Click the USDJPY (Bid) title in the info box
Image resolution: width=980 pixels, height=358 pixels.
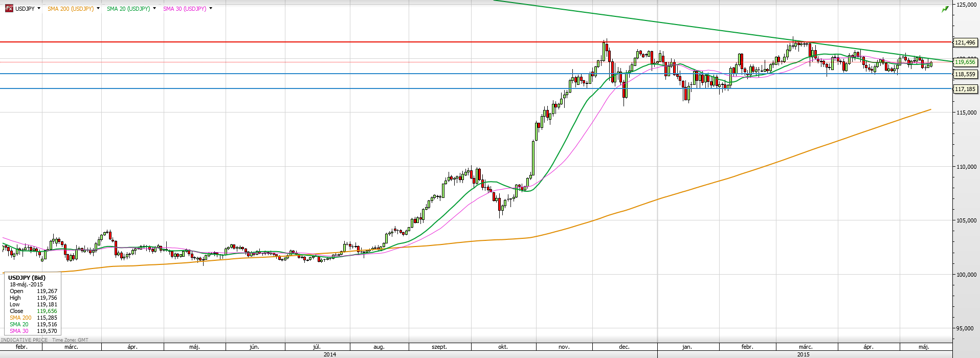[x=27, y=278]
